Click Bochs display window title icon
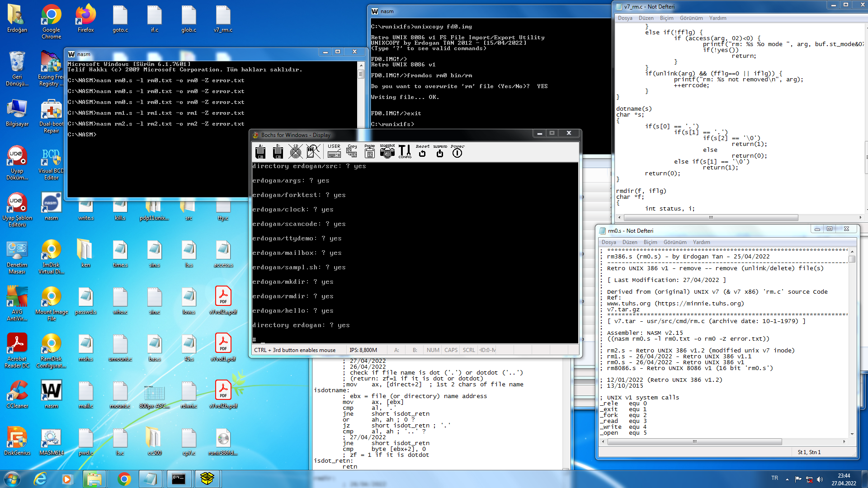This screenshot has height=488, width=868. click(255, 135)
